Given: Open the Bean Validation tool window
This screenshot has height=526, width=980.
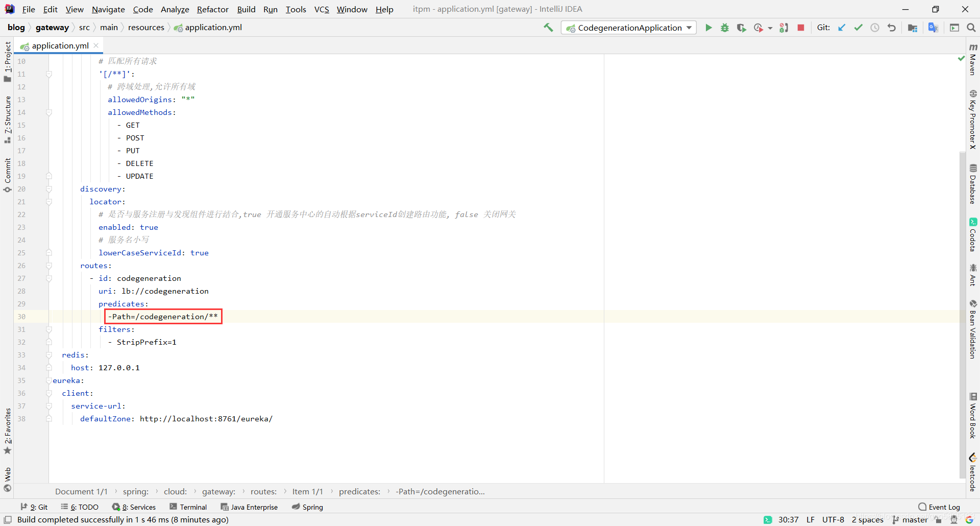Looking at the screenshot, I should (973, 329).
